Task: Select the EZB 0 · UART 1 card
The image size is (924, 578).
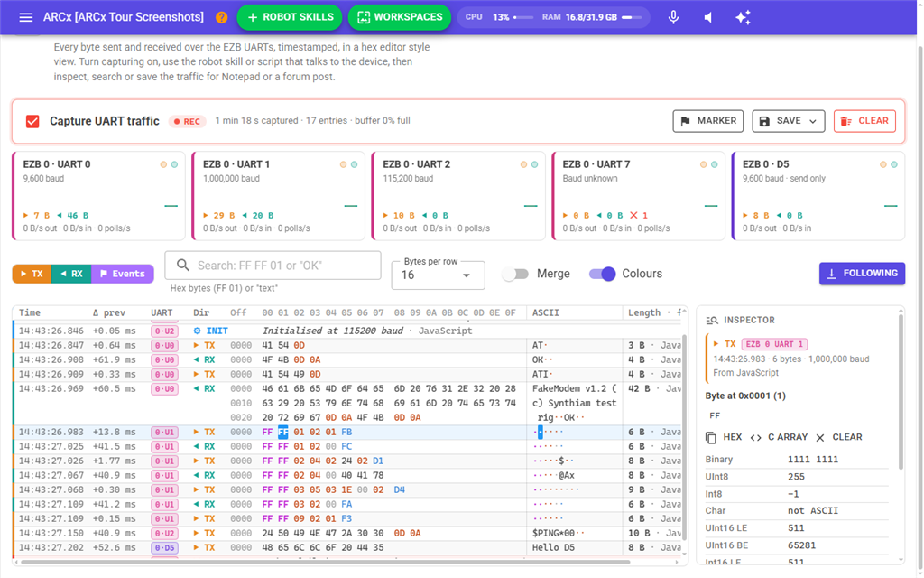Action: pyautogui.click(x=279, y=196)
